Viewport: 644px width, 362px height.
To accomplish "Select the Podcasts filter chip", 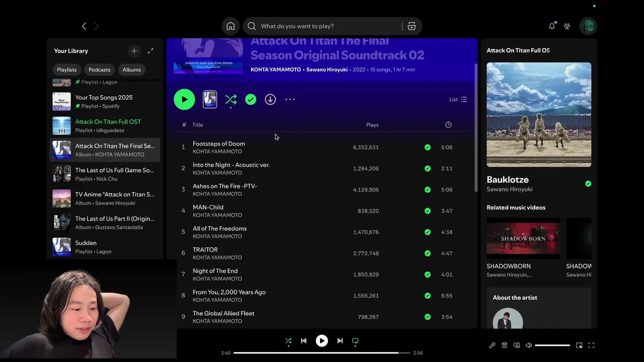I will (x=99, y=70).
